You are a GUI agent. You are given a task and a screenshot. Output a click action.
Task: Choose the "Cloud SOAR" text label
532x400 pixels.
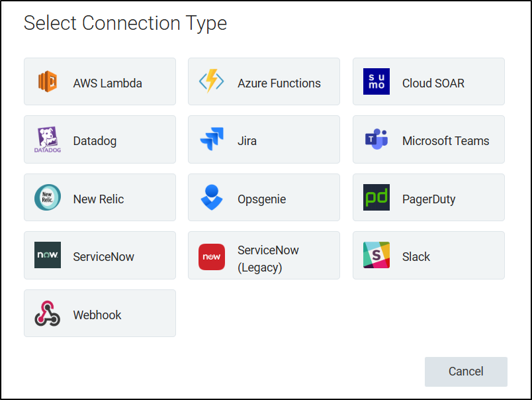[433, 83]
